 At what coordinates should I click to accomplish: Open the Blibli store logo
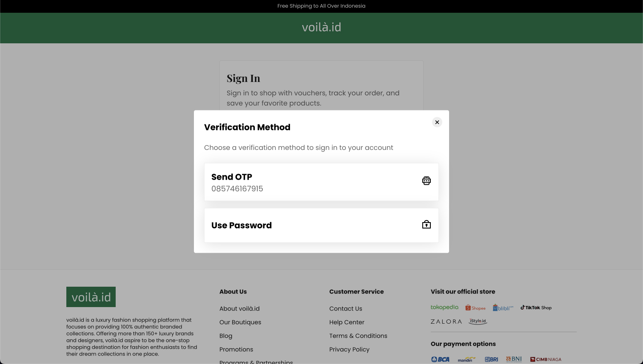(x=503, y=308)
